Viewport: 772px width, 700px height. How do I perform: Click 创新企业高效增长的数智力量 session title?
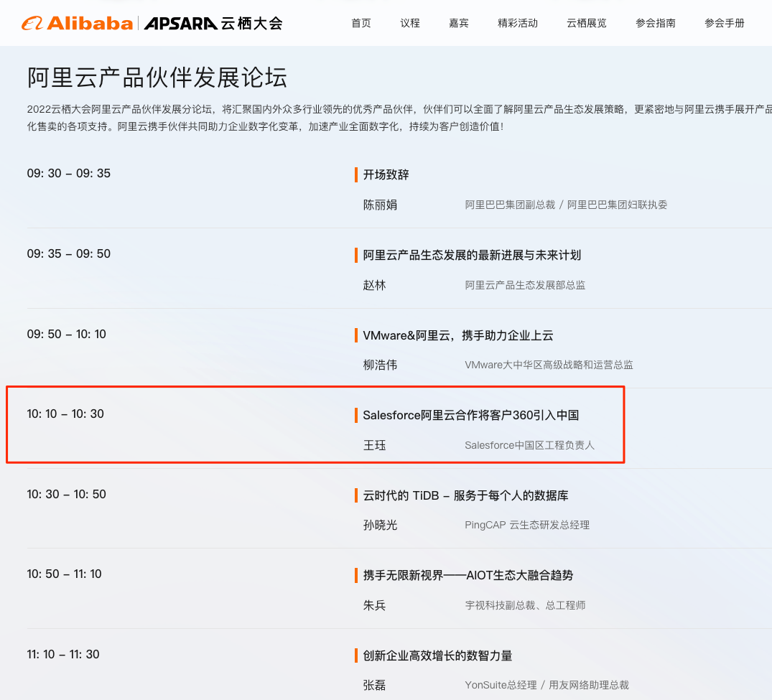(437, 655)
